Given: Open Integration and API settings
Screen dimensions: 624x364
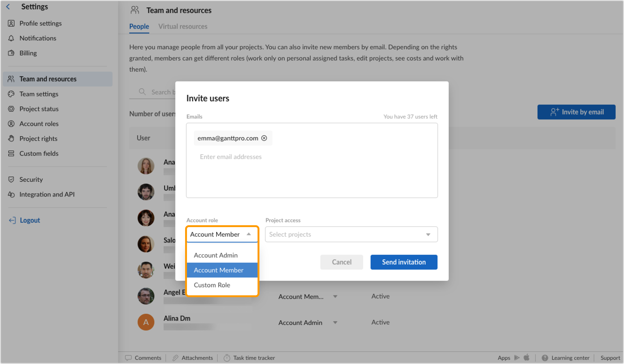Looking at the screenshot, I should tap(47, 194).
